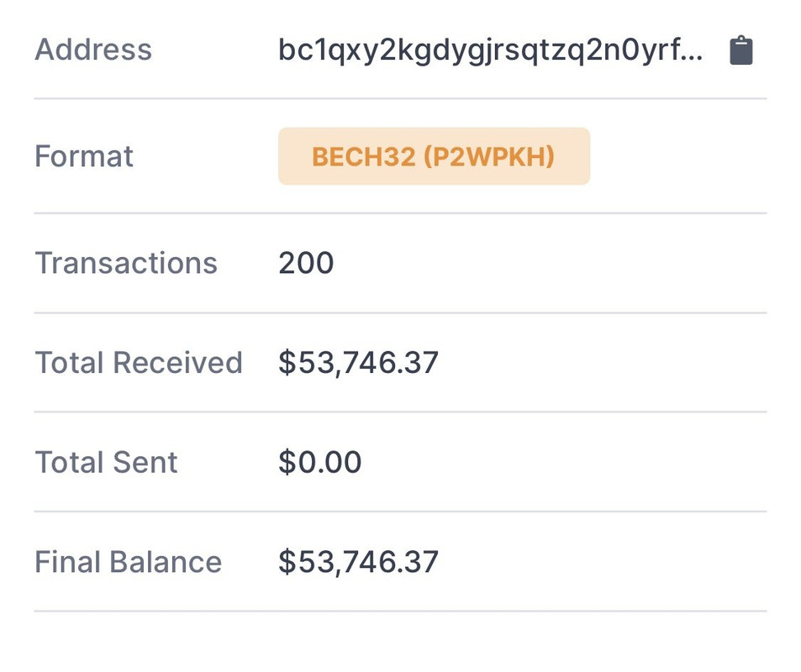Viewport: 801px width, 672px height.
Task: Click the Format label
Action: (x=84, y=156)
